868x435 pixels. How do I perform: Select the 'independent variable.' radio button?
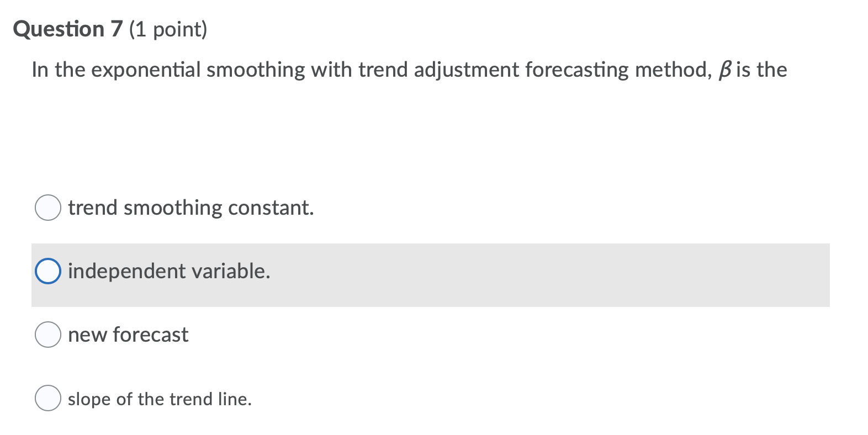(49, 271)
